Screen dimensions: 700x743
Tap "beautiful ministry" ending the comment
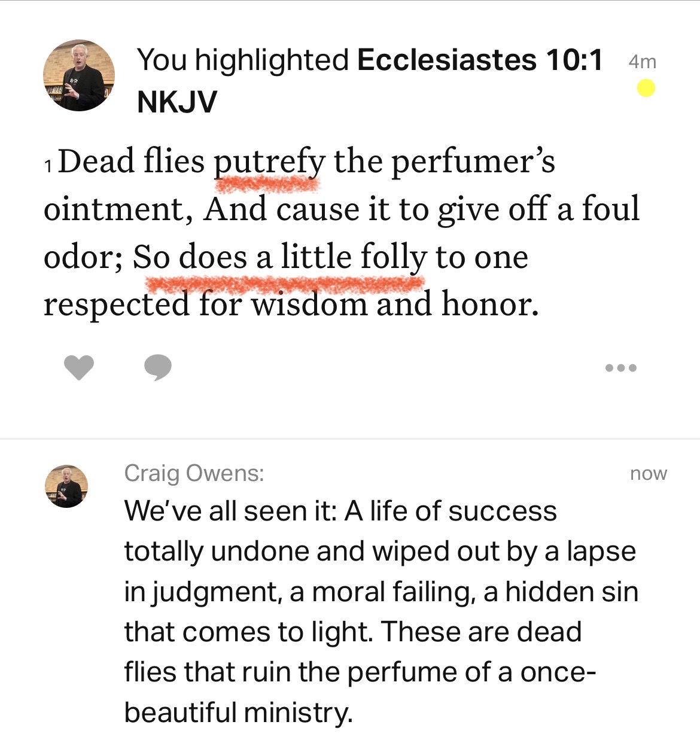[238, 712]
